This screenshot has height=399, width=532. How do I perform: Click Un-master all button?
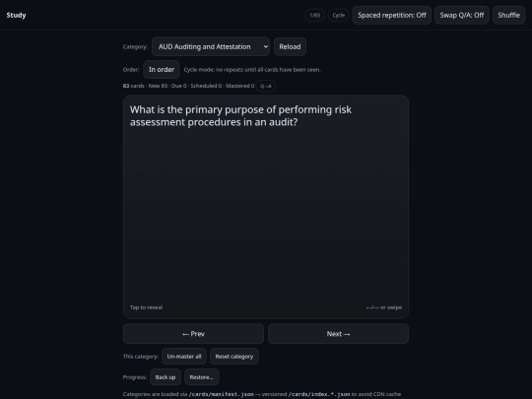184,357
